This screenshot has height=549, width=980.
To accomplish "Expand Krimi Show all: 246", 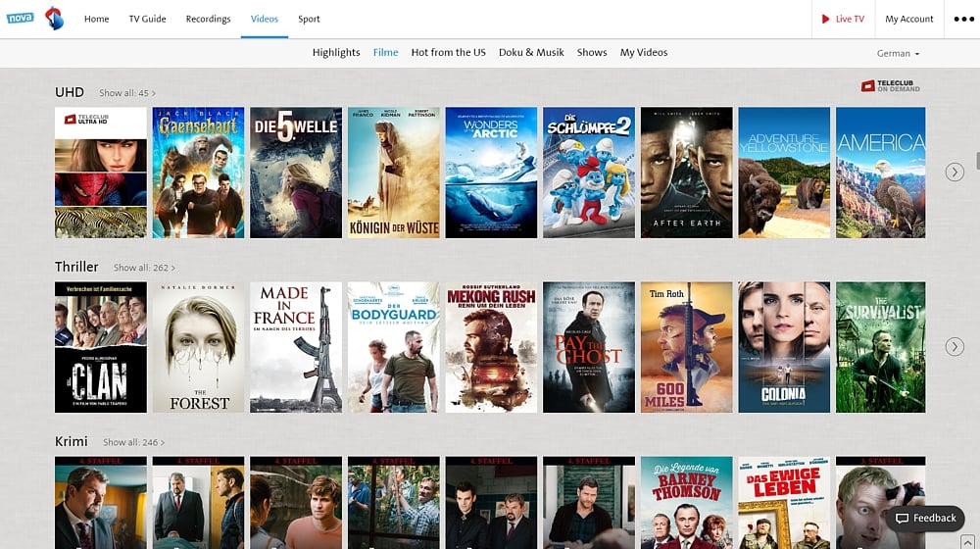I will pos(133,442).
